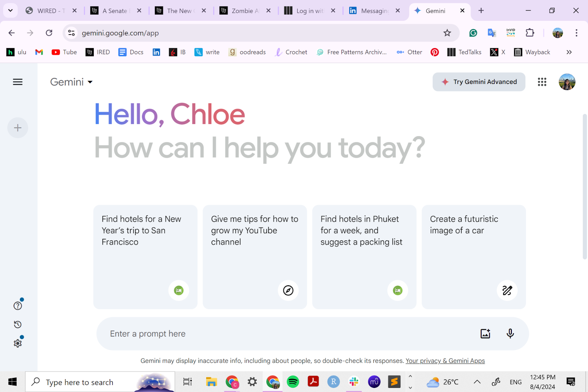The image size is (588, 392).
Task: Open the Wayback bookmark
Action: coord(532,52)
